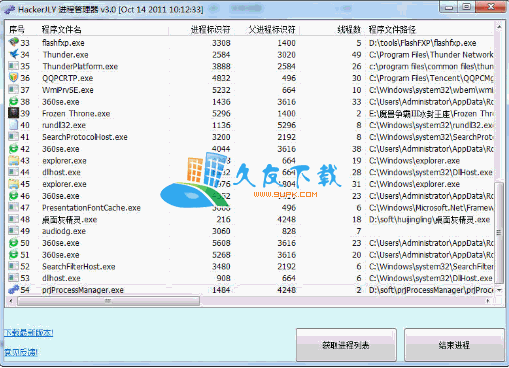Click thread count 49 of Thunder.exe
Viewport: 509px width, 368px height.
pos(357,55)
